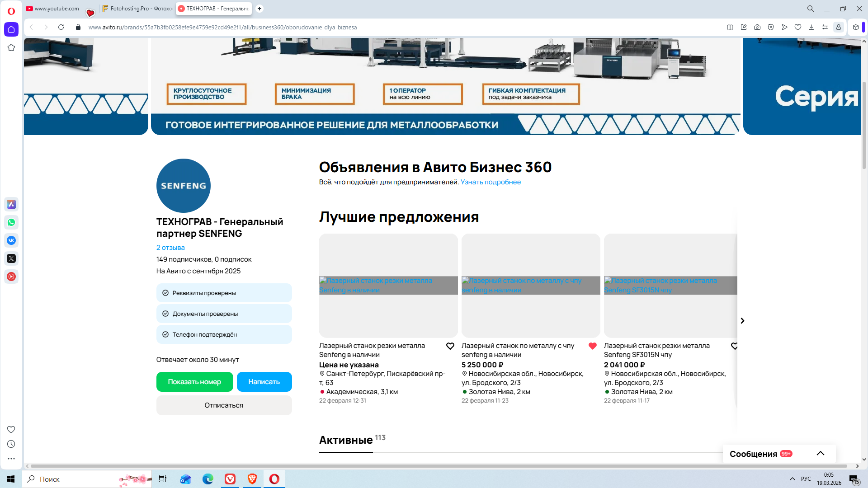
Task: Click the Opera snapshot camera icon
Action: pos(757,27)
